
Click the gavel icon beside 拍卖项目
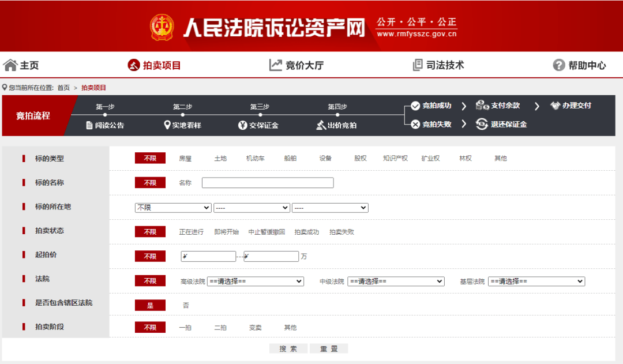[133, 65]
